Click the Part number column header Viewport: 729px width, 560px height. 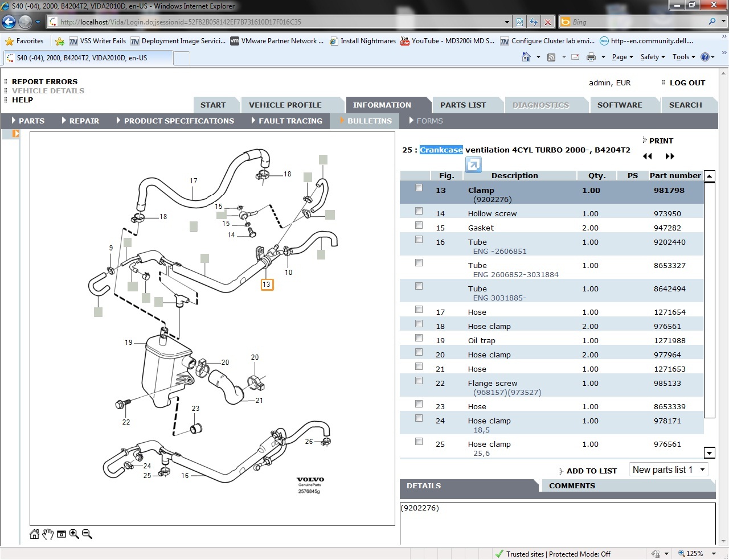tap(675, 175)
